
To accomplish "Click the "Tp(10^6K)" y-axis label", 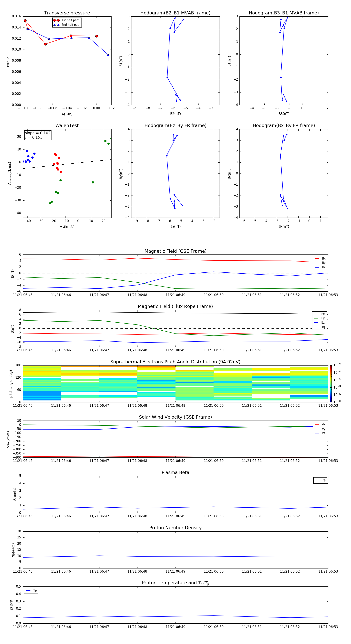I will [11, 605].
